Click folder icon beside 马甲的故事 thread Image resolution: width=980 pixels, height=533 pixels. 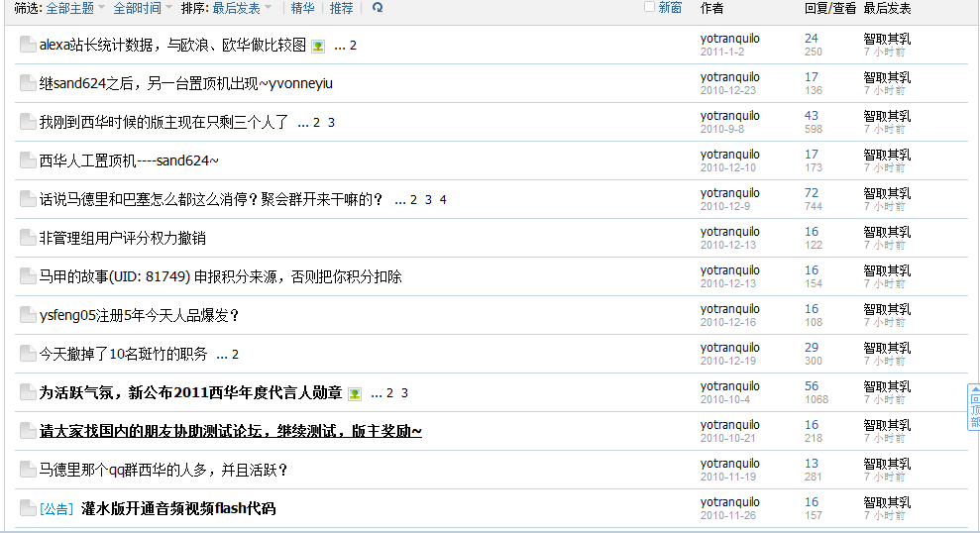[x=28, y=276]
